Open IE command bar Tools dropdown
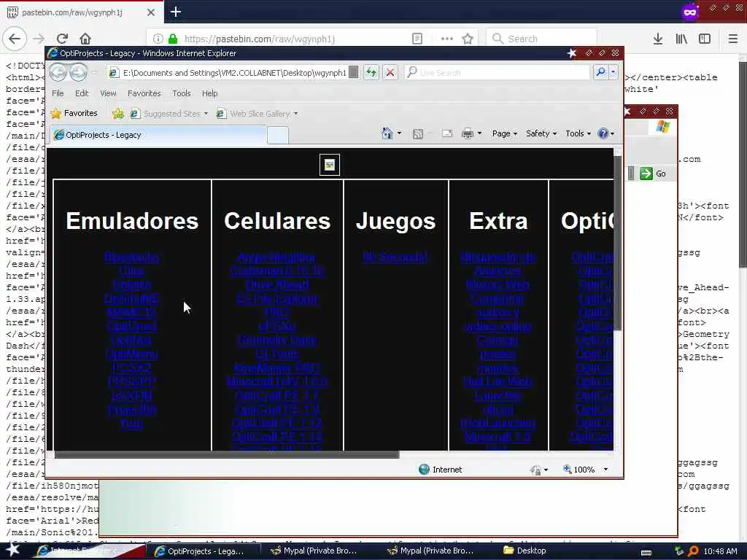 (578, 134)
